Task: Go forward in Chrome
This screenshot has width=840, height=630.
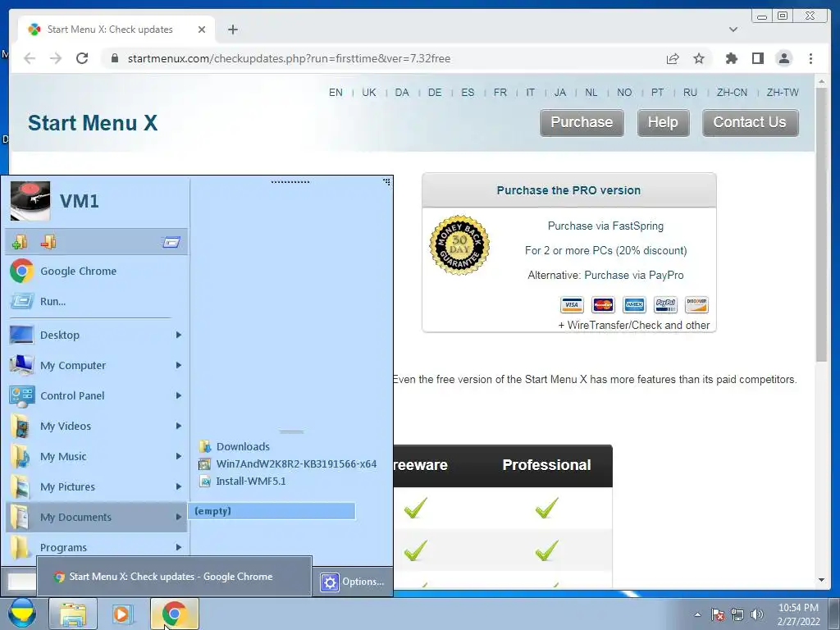Action: pyautogui.click(x=56, y=58)
